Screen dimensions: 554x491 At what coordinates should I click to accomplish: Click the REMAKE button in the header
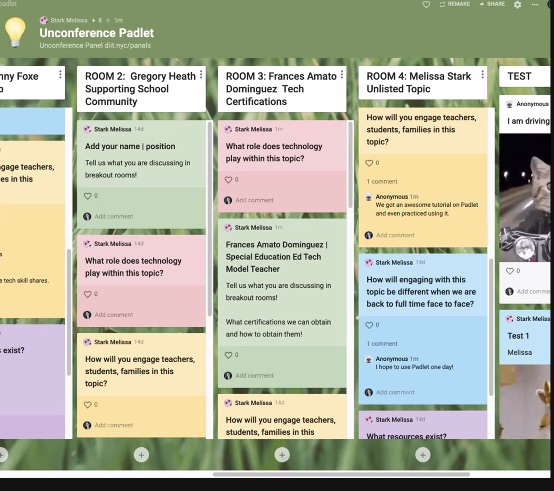click(455, 4)
